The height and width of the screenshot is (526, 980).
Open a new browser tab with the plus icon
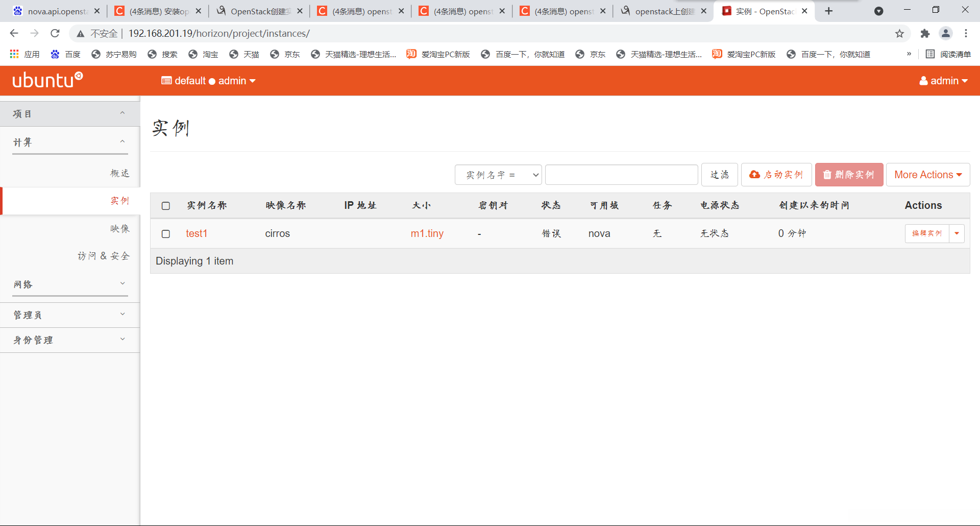(x=828, y=11)
